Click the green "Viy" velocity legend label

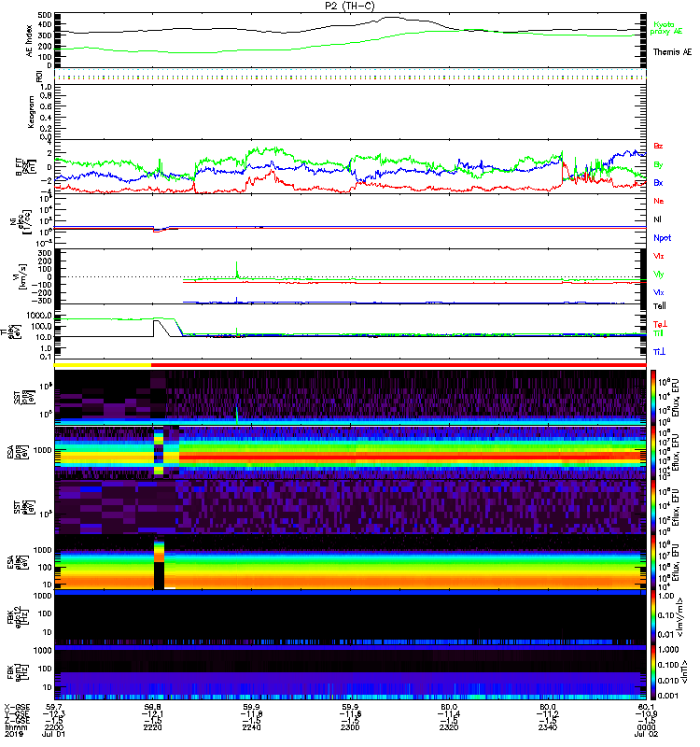[x=659, y=275]
